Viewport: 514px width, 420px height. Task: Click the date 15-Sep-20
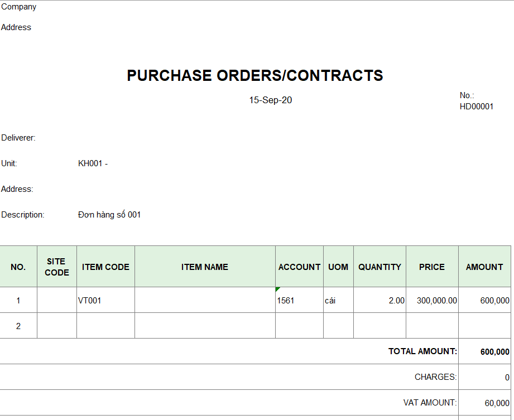pos(270,100)
